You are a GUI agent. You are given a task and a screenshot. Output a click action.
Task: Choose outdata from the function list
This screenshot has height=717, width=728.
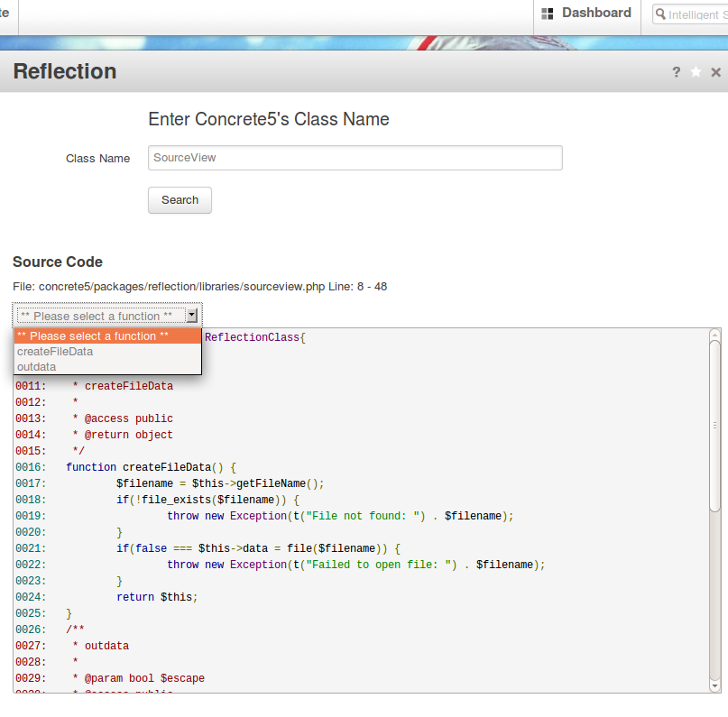click(107, 367)
